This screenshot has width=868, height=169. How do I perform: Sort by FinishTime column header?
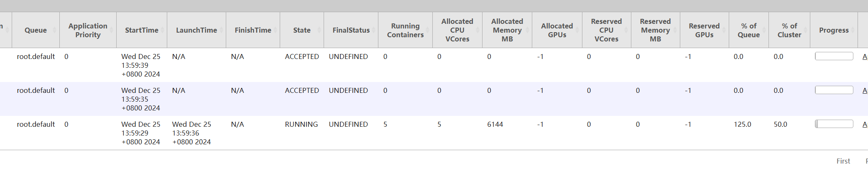click(x=253, y=30)
